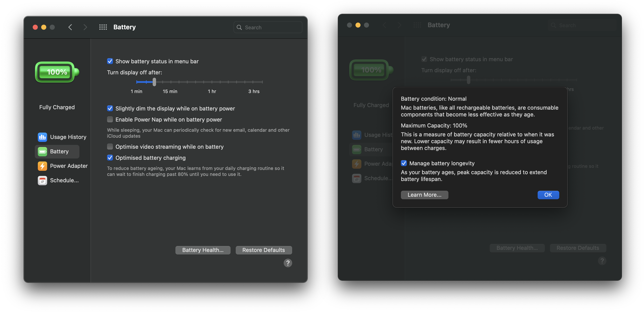644x314 pixels.
Task: Toggle Manage battery longevity checkbox
Action: pos(403,163)
